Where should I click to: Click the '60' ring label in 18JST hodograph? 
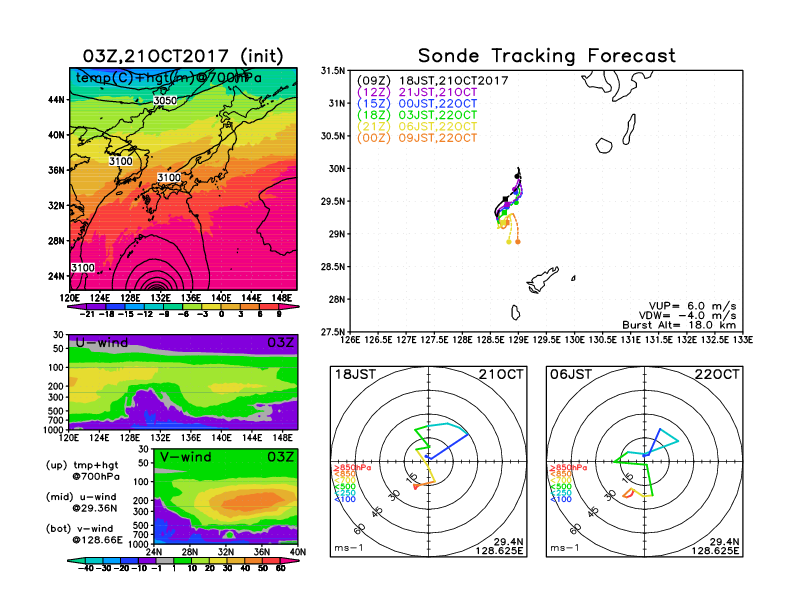(x=360, y=529)
